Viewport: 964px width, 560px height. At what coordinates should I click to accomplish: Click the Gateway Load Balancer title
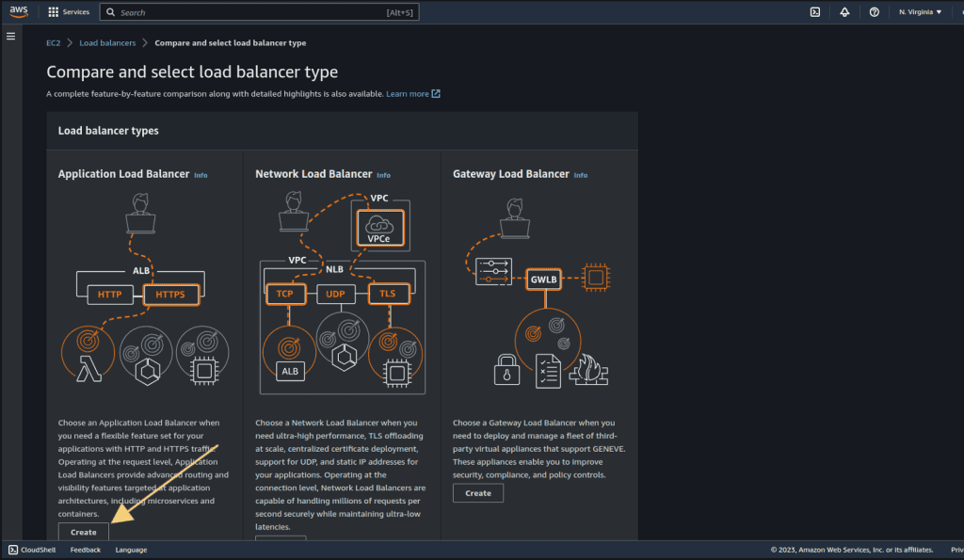pyautogui.click(x=511, y=174)
